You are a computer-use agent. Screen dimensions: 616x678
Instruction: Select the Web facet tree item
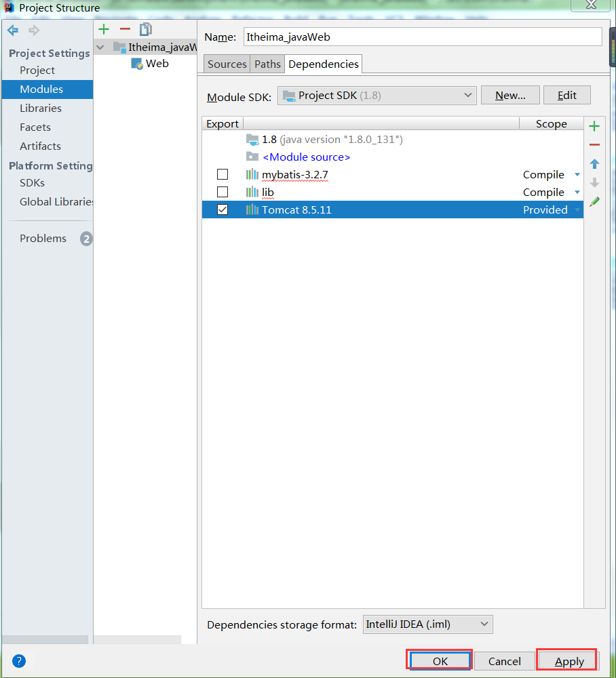157,64
